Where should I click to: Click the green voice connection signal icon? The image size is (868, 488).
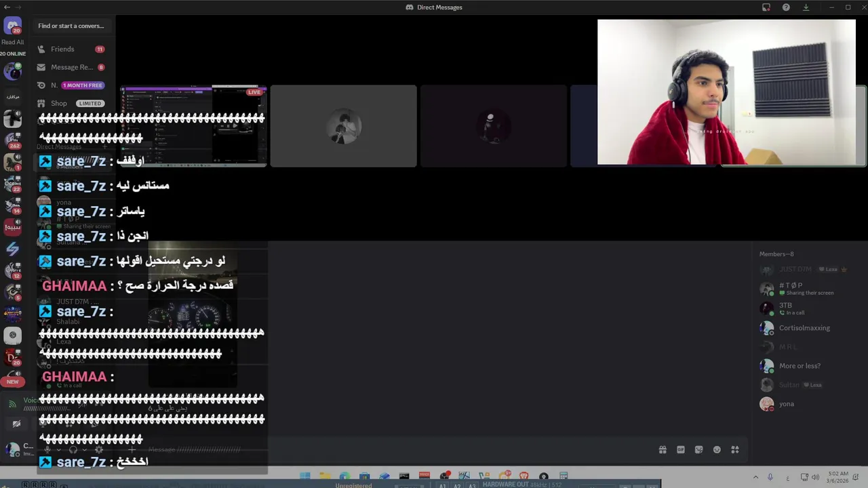tap(12, 404)
